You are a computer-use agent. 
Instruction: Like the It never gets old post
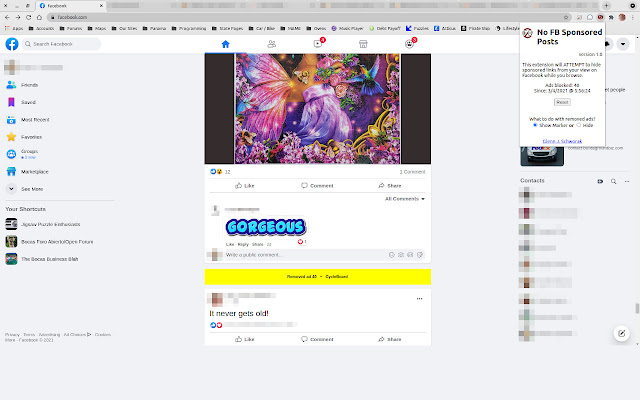click(x=244, y=339)
